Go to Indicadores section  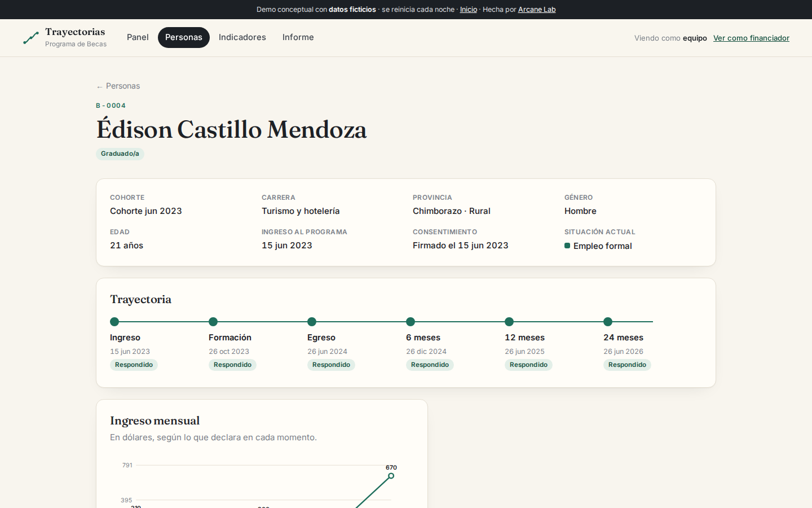point(242,37)
